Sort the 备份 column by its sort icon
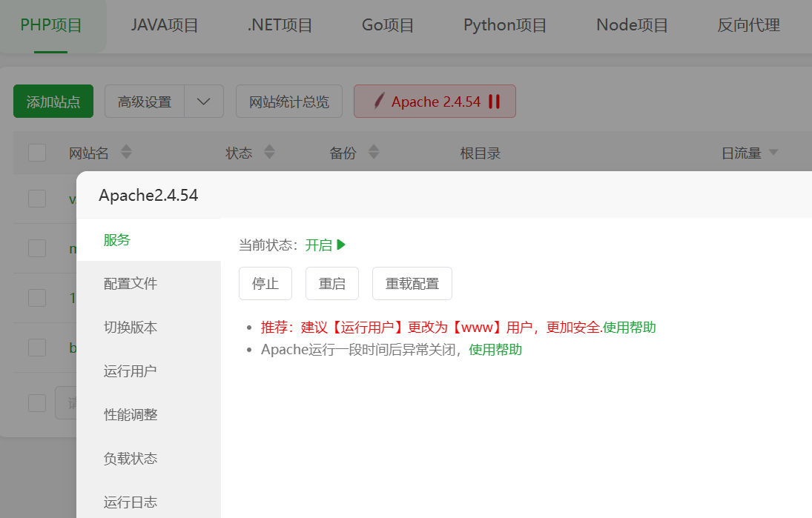Image resolution: width=812 pixels, height=518 pixels. click(373, 152)
